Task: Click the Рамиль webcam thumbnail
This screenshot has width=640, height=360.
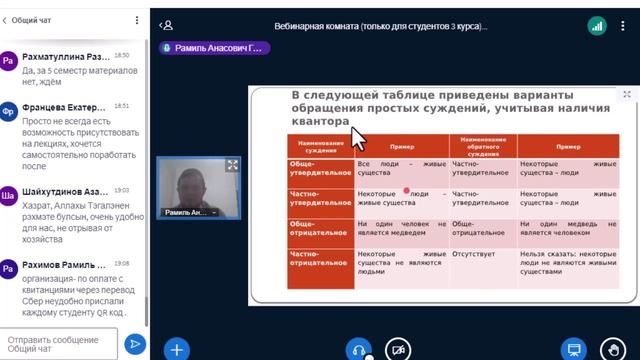Action: pos(198,188)
